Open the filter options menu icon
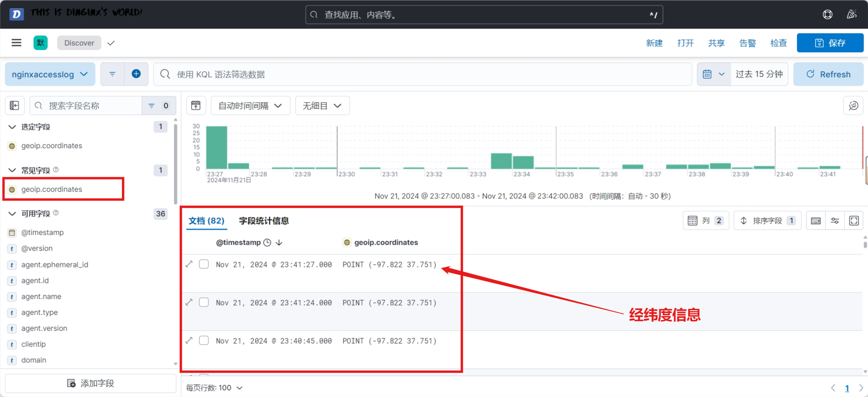Viewport: 868px width, 397px height. [x=112, y=74]
